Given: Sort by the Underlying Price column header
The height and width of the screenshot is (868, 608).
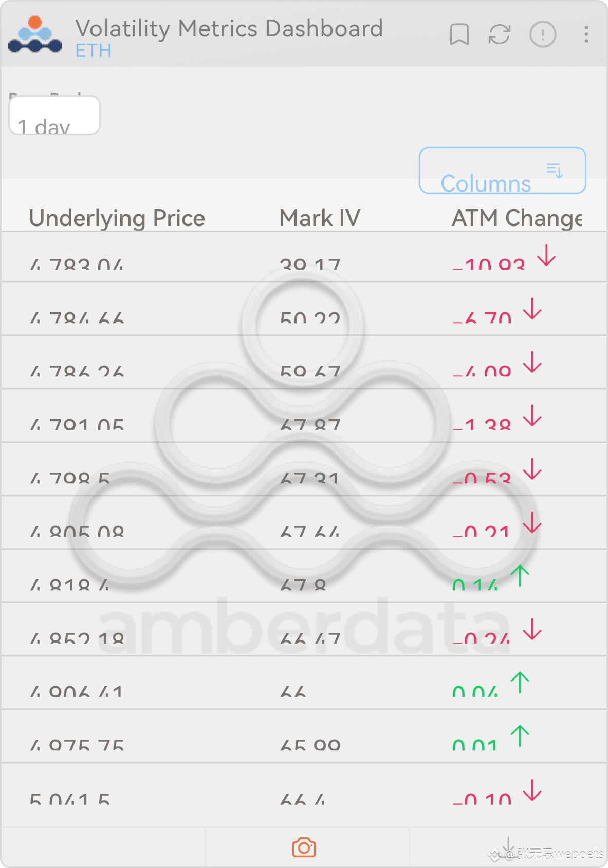Looking at the screenshot, I should coord(117,218).
